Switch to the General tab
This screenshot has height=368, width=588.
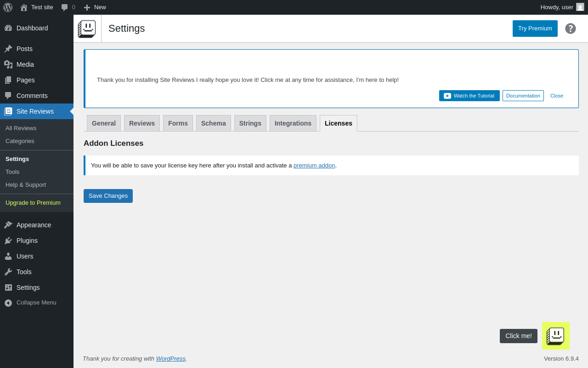(x=104, y=123)
